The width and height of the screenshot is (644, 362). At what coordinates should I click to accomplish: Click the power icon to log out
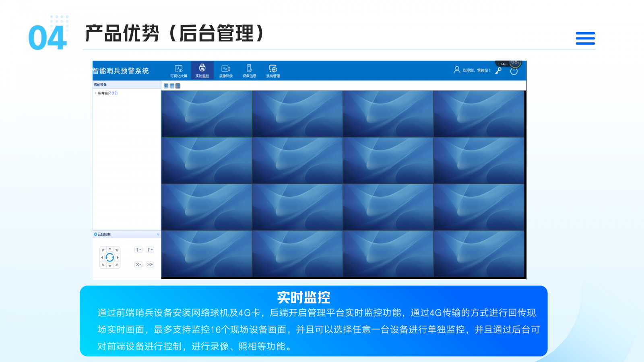pos(514,71)
